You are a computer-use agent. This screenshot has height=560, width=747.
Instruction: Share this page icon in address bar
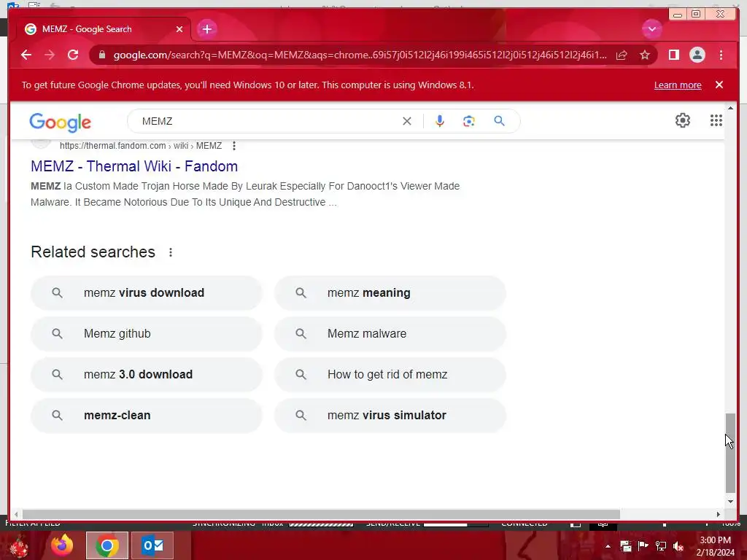pos(622,55)
